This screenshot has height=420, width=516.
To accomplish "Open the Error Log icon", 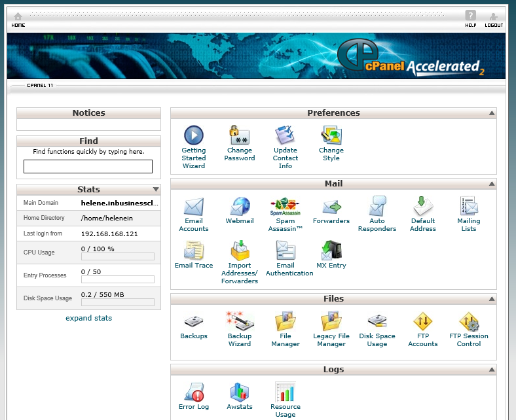I will [194, 392].
